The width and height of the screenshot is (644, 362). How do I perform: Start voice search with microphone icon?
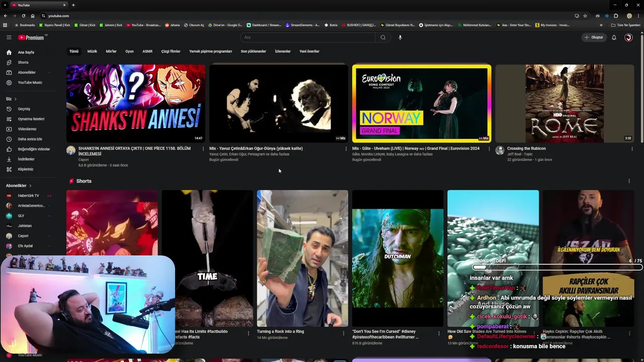coord(400,37)
